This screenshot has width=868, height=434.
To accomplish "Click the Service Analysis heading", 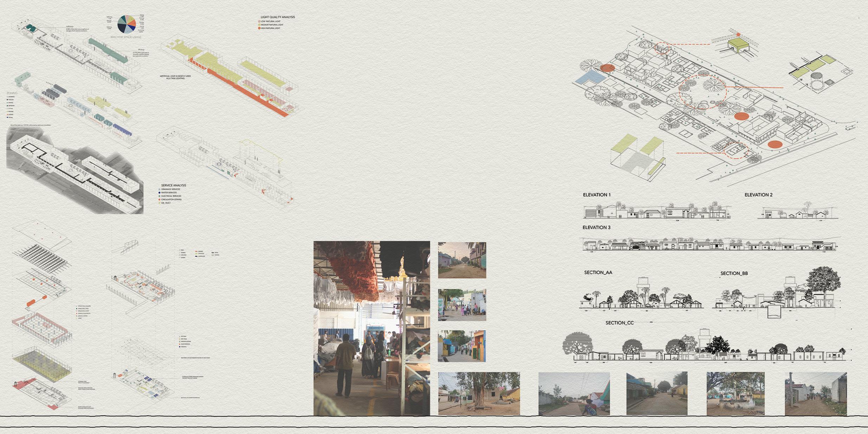I will pyautogui.click(x=173, y=185).
